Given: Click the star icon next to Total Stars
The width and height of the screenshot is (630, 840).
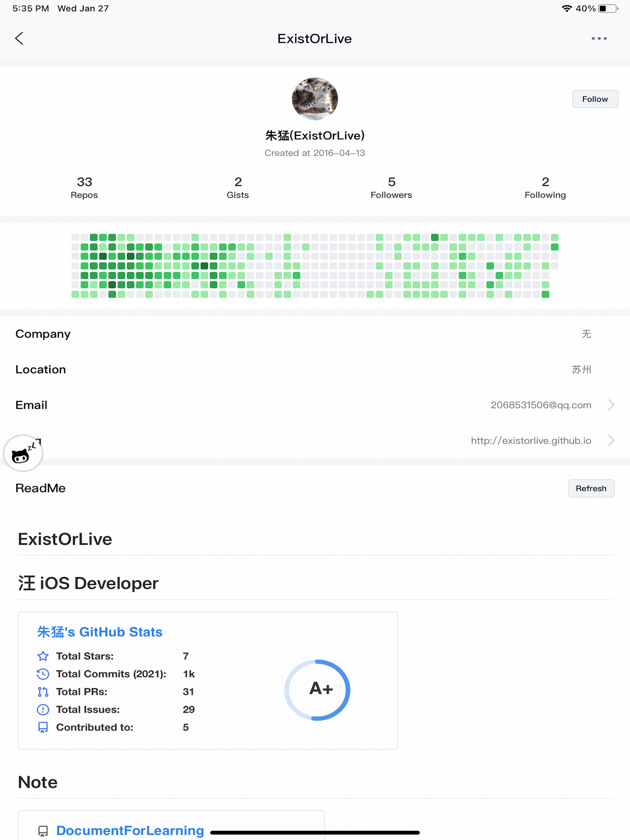Looking at the screenshot, I should pos(43,656).
